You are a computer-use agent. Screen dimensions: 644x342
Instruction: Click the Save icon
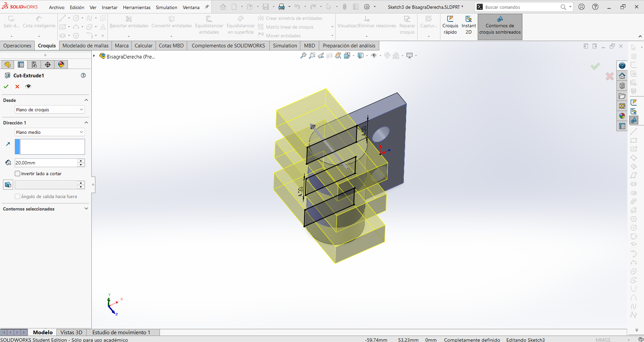266,7
